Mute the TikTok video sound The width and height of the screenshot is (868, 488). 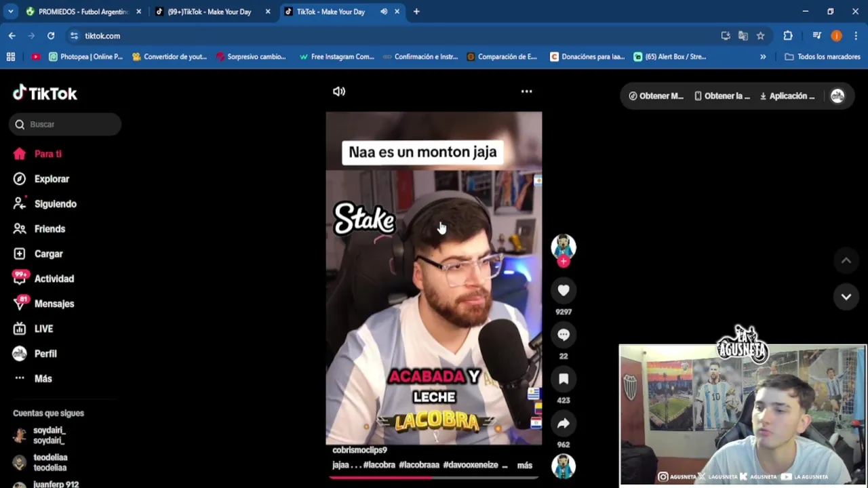339,91
